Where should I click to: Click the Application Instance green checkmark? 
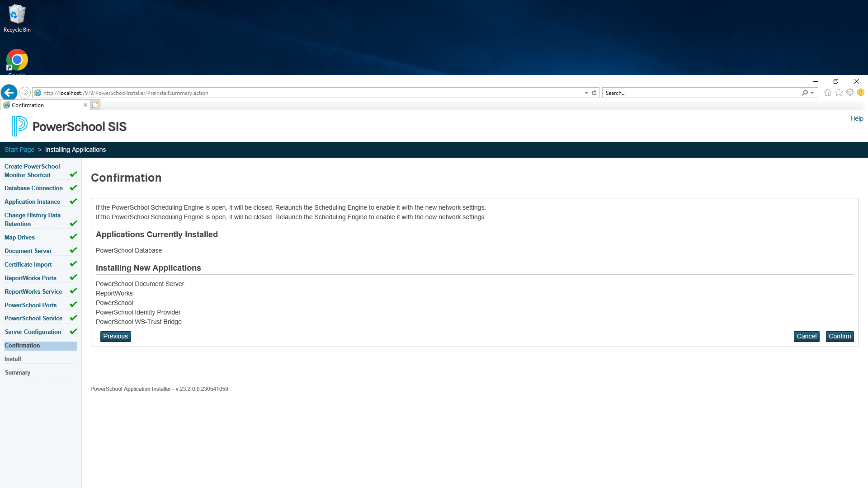click(73, 202)
